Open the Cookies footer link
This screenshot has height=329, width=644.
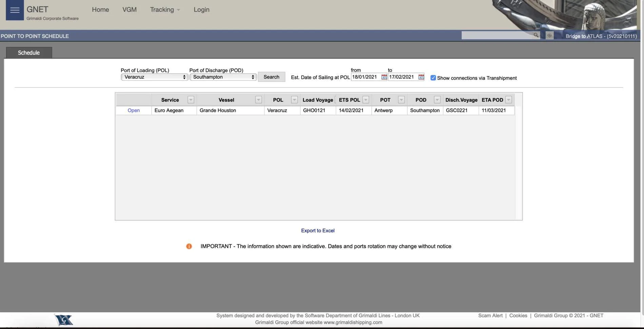tap(518, 315)
